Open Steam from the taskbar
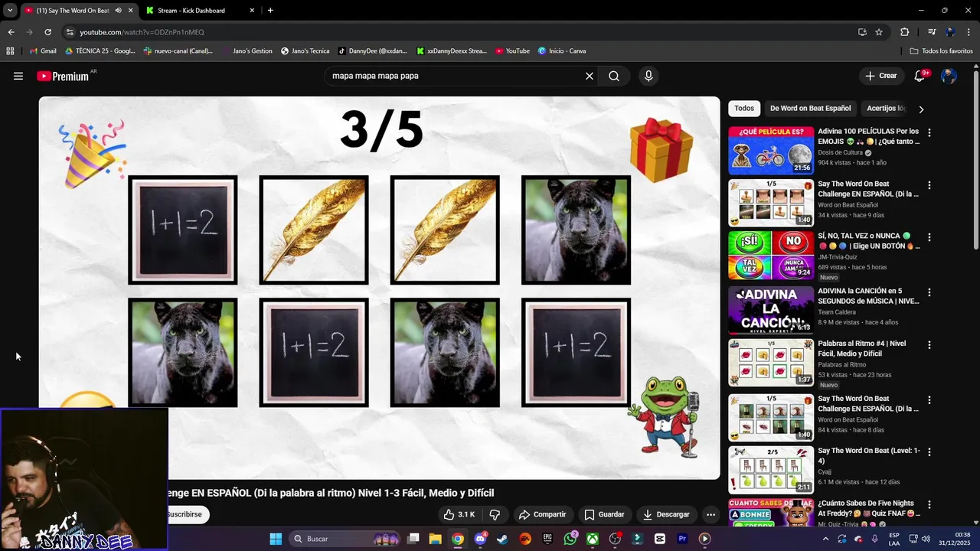Image resolution: width=980 pixels, height=551 pixels. click(502, 539)
